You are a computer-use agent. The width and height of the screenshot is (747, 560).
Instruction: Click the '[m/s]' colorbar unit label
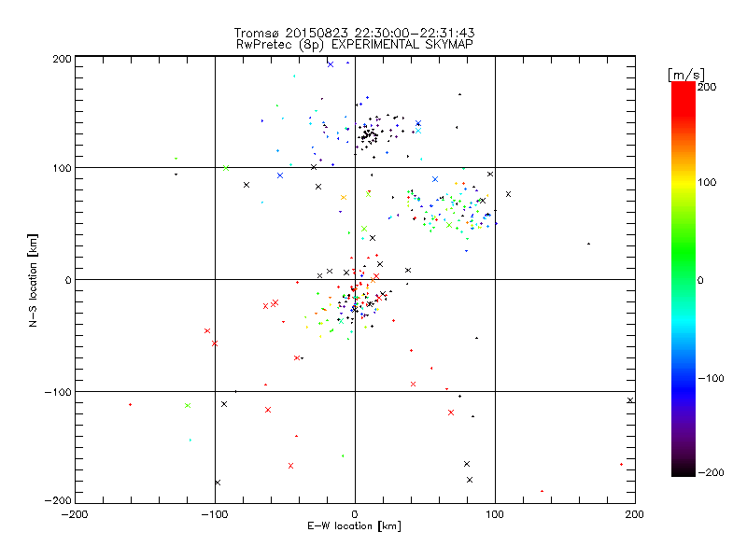click(x=686, y=75)
